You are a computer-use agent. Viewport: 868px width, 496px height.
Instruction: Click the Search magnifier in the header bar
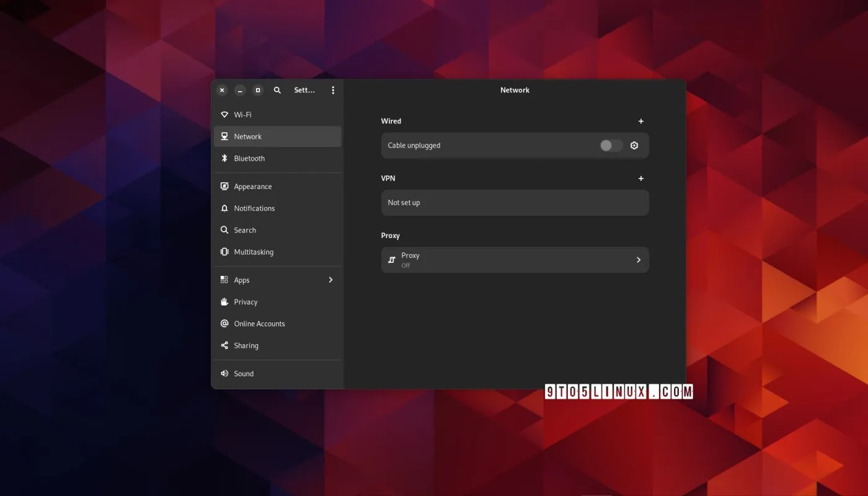tap(277, 90)
